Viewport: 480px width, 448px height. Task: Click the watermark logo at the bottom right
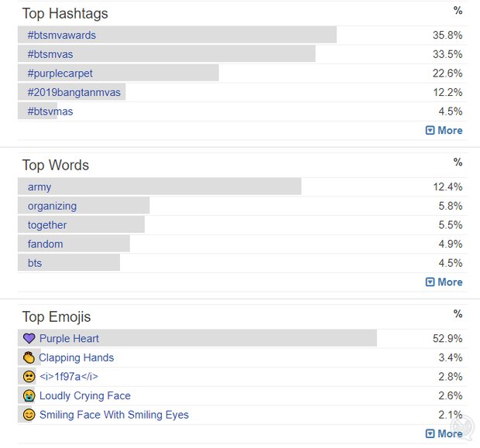pyautogui.click(x=462, y=428)
